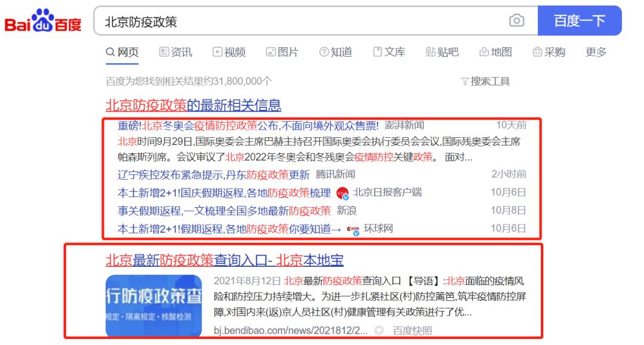Click the 北京日报客户端 source avatar icon
Screen dimensions: 644x345
click(x=342, y=193)
